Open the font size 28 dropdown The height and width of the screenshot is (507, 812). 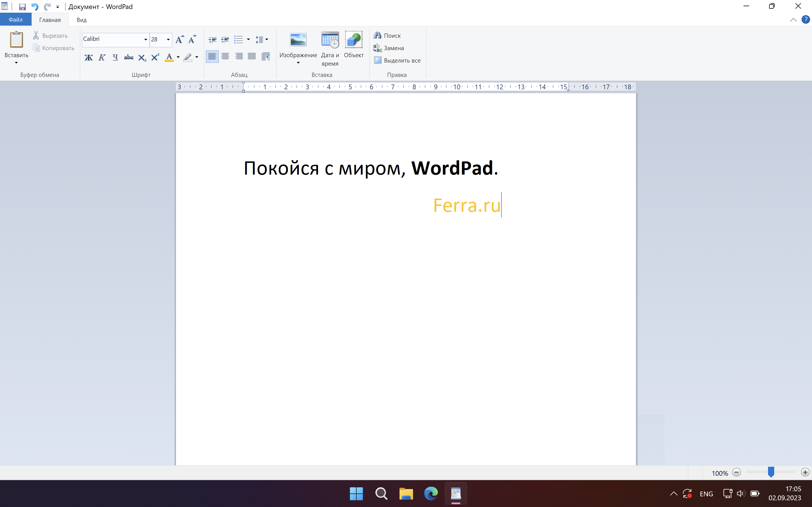pyautogui.click(x=168, y=39)
